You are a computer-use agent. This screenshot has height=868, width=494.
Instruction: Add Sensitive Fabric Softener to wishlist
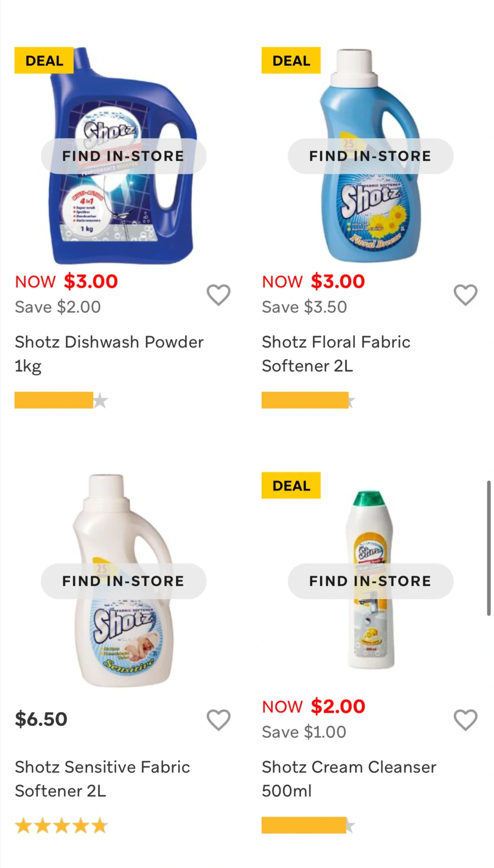click(219, 720)
